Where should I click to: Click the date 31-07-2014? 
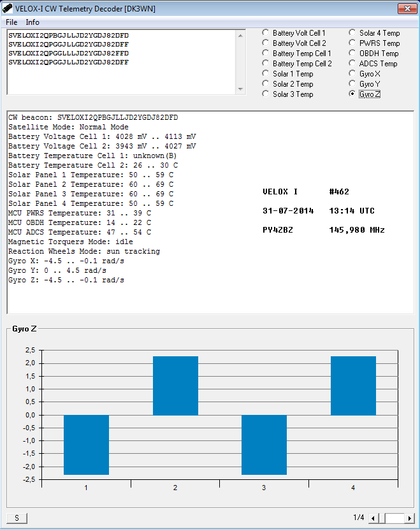pyautogui.click(x=288, y=211)
